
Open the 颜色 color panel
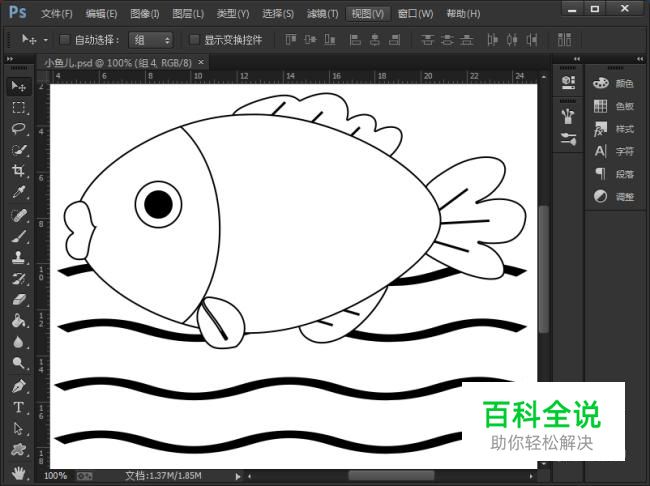click(x=613, y=83)
